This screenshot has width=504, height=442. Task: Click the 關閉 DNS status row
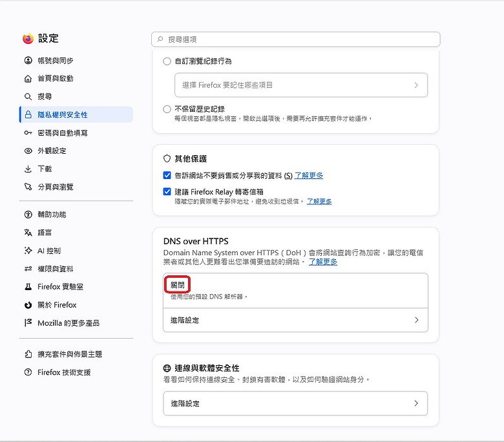(x=295, y=291)
